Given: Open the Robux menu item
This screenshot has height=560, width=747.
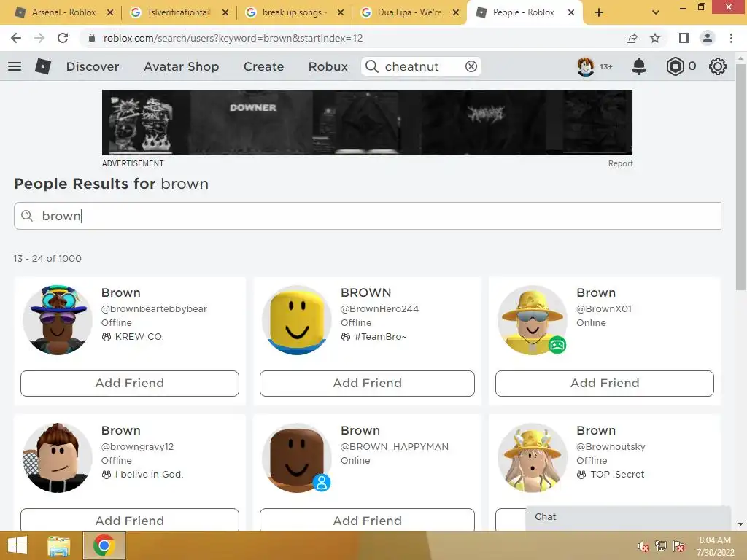Looking at the screenshot, I should (328, 66).
